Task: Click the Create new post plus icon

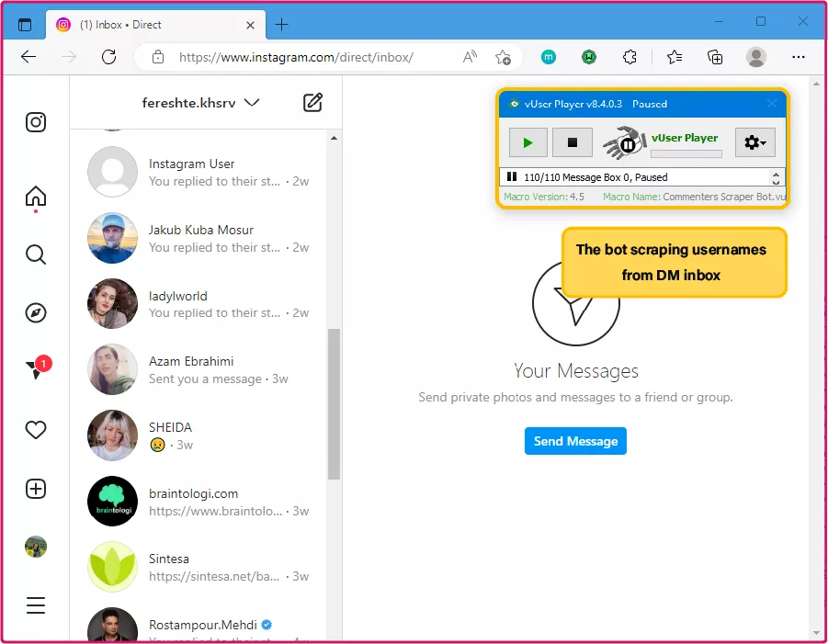Action: (36, 489)
